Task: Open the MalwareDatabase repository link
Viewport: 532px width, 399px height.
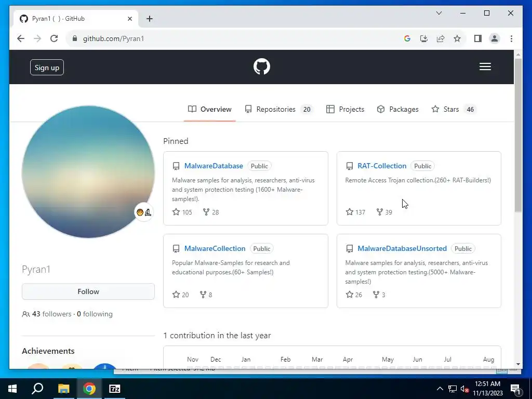Action: coord(214,166)
